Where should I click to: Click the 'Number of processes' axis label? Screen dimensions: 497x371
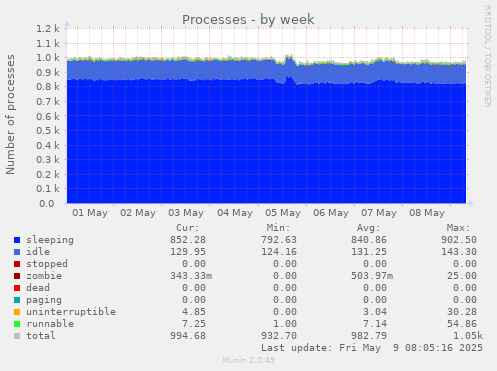[x=10, y=114]
